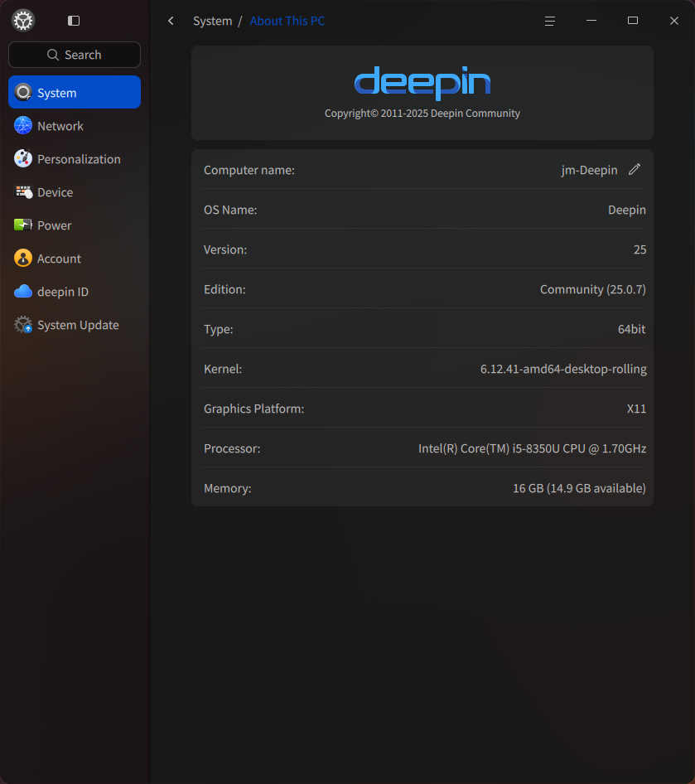This screenshot has height=784, width=695.
Task: Open the deepin ID cloud section
Action: (x=62, y=292)
